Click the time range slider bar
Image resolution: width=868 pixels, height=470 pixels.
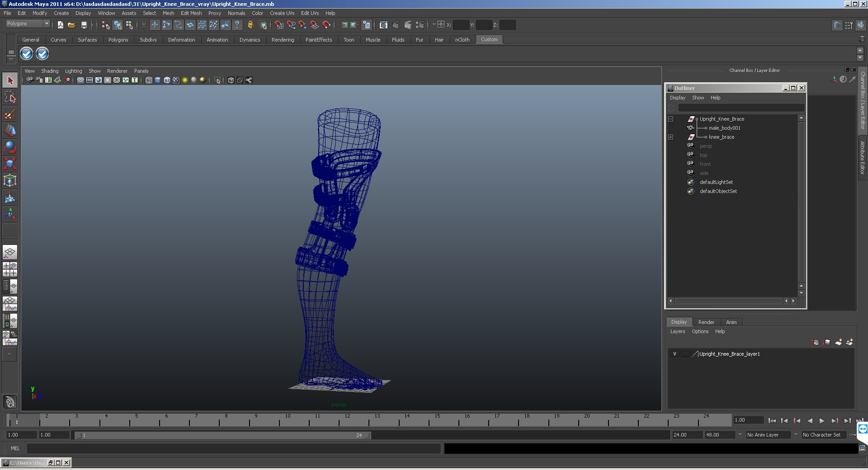click(x=223, y=435)
